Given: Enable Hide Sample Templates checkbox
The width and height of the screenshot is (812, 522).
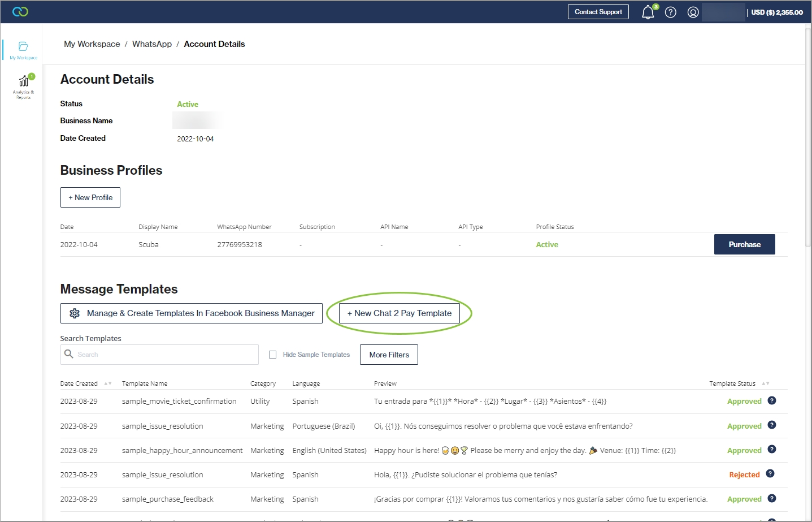Looking at the screenshot, I should point(273,355).
